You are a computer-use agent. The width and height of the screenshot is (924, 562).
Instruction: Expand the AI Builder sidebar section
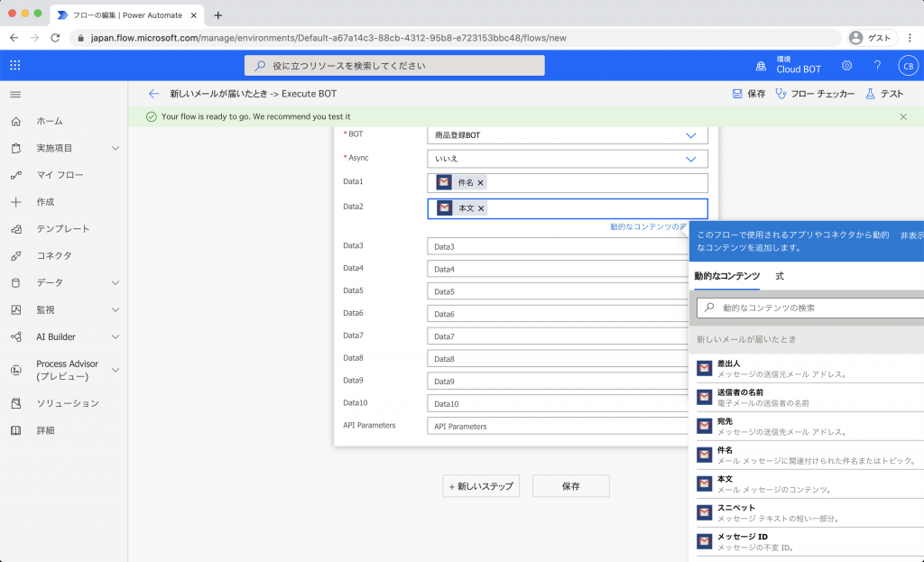point(115,337)
